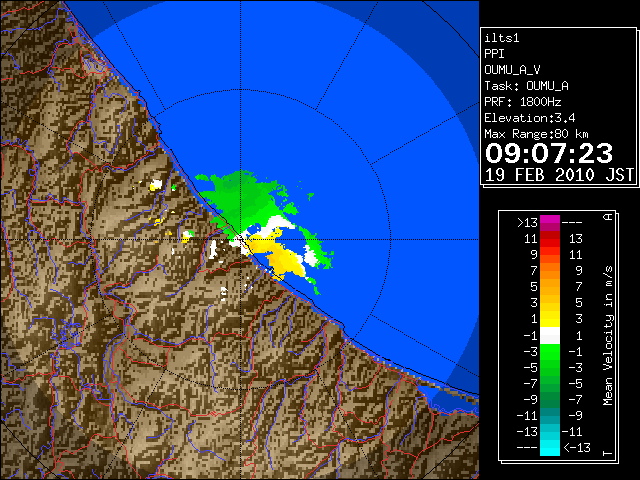The image size is (640, 480).
Task: Click the '19 FEB 2010 JST' date
Action: point(559,175)
